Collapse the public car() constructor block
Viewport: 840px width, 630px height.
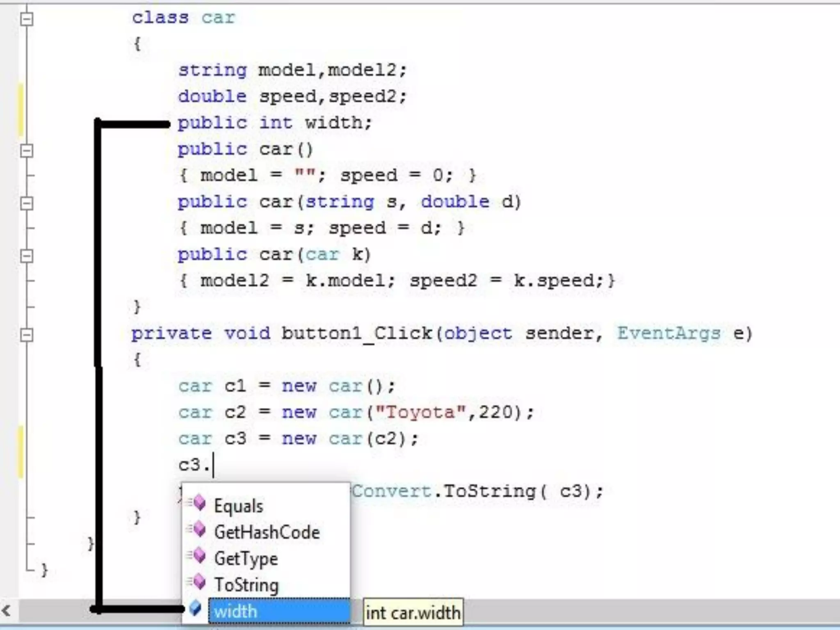click(27, 151)
